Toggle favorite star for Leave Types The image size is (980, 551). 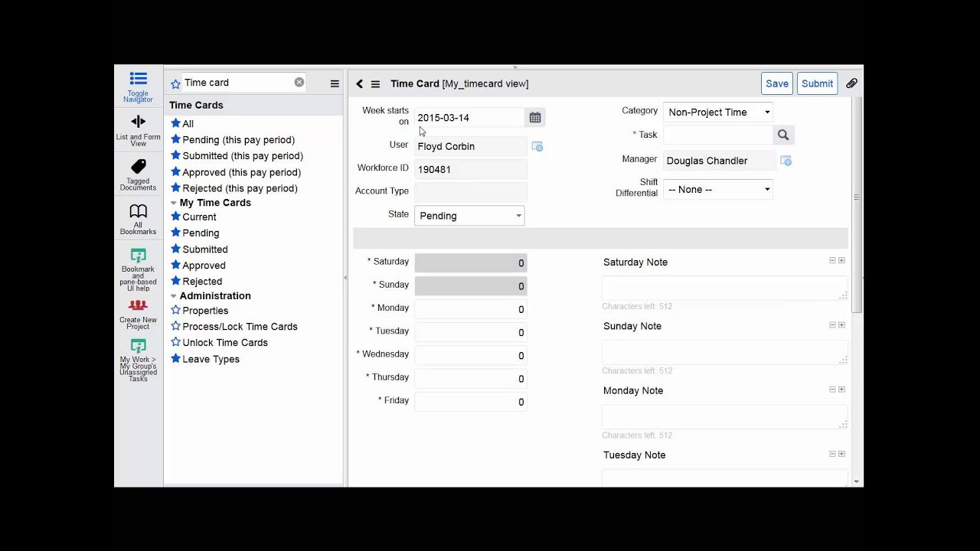[x=175, y=358]
